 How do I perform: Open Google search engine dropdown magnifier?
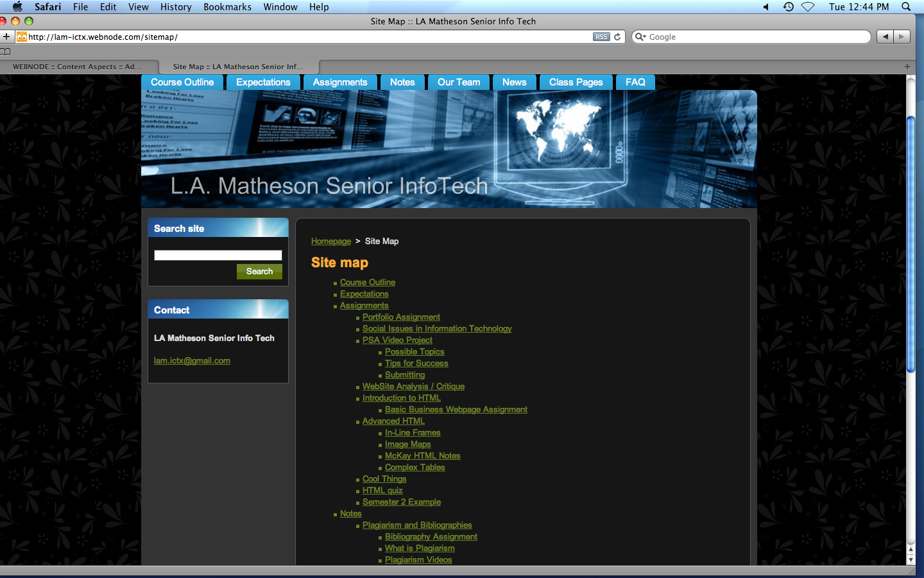point(640,37)
